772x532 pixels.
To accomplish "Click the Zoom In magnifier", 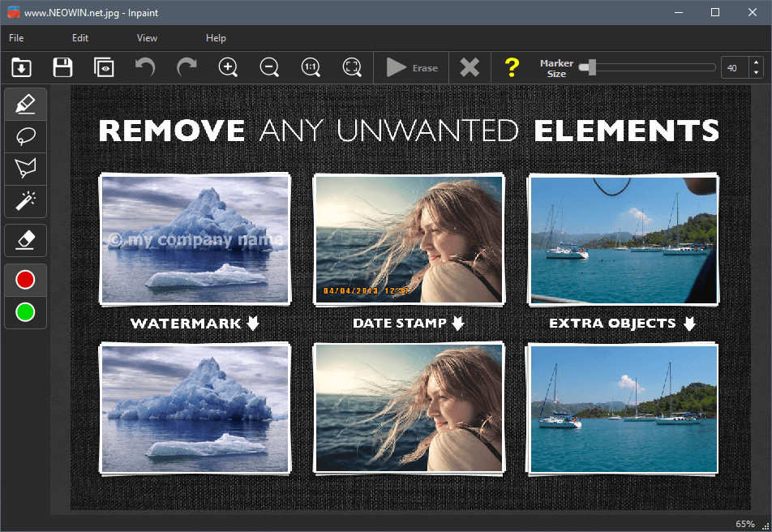I will (x=229, y=67).
